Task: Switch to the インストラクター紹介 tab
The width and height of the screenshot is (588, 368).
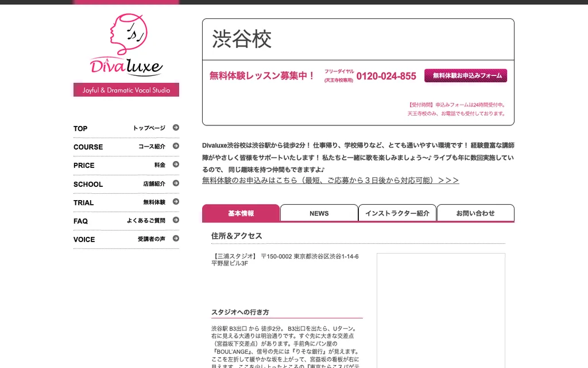Action: [x=397, y=213]
